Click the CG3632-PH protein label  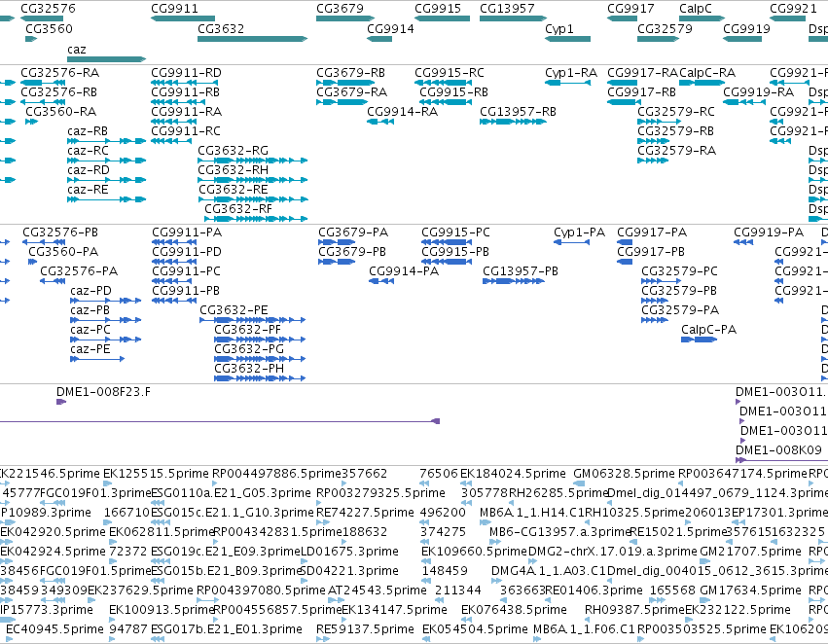click(249, 368)
